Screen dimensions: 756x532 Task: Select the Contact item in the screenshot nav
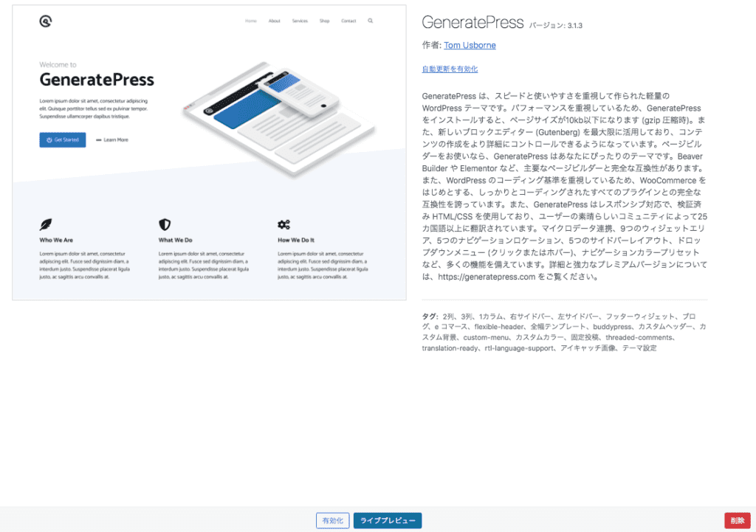(x=348, y=21)
